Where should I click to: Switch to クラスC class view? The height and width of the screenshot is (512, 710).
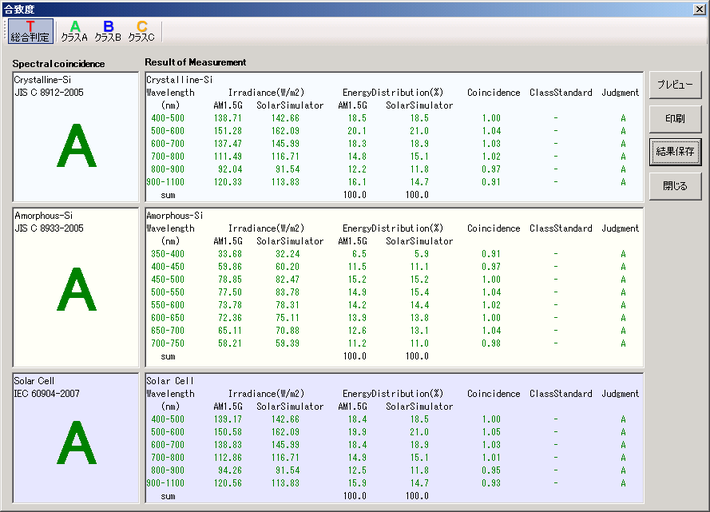pyautogui.click(x=141, y=31)
